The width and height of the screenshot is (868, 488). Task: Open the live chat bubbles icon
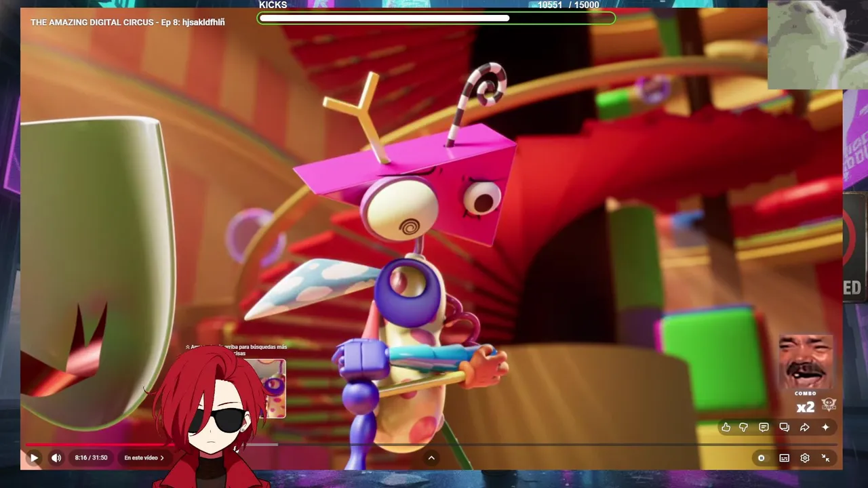(784, 427)
